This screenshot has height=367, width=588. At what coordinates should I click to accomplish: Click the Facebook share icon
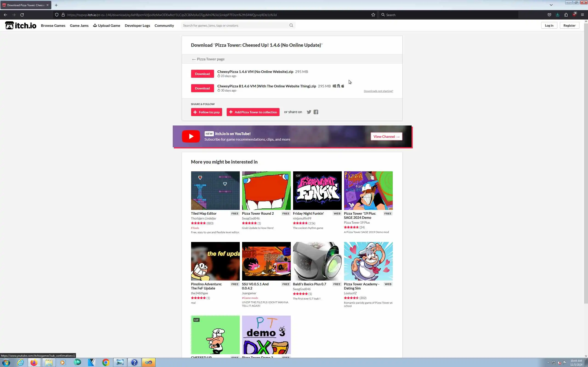[x=316, y=112]
